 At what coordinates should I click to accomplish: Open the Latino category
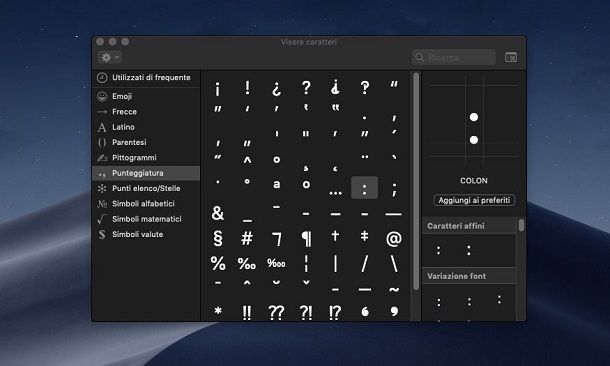pyautogui.click(x=146, y=127)
